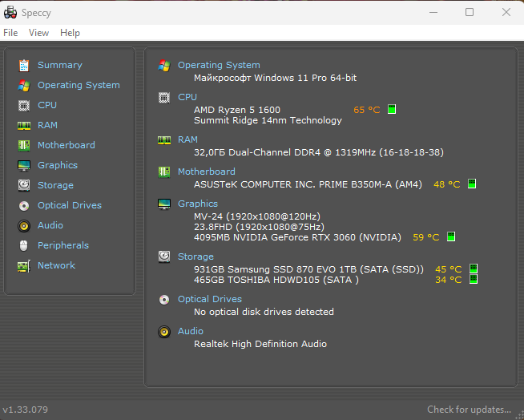Image resolution: width=524 pixels, height=420 pixels.
Task: Select the Motherboard sidebar icon
Action: [23, 145]
